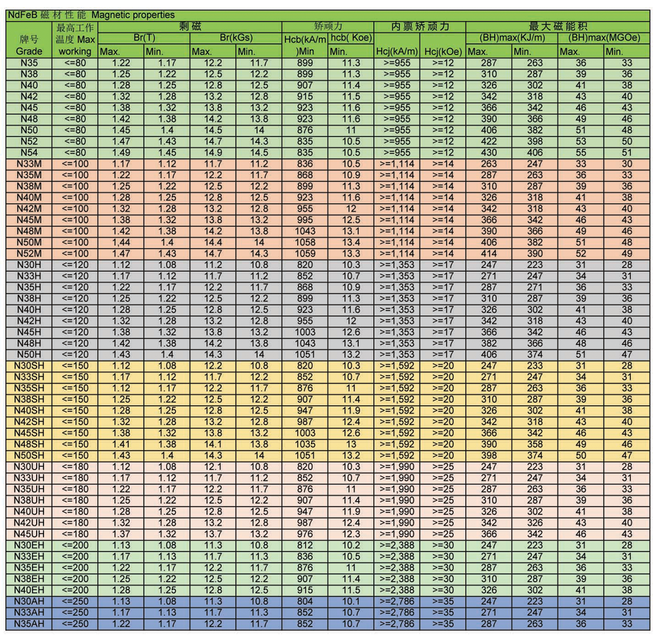Select the N54 grade row label
The image size is (656, 644).
pyautogui.click(x=29, y=153)
